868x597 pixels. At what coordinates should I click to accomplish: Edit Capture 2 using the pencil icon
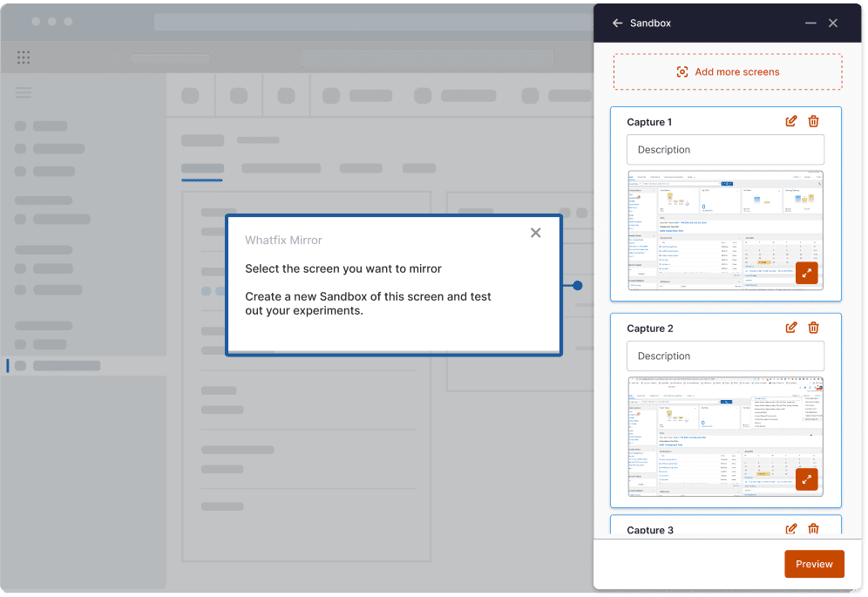791,328
